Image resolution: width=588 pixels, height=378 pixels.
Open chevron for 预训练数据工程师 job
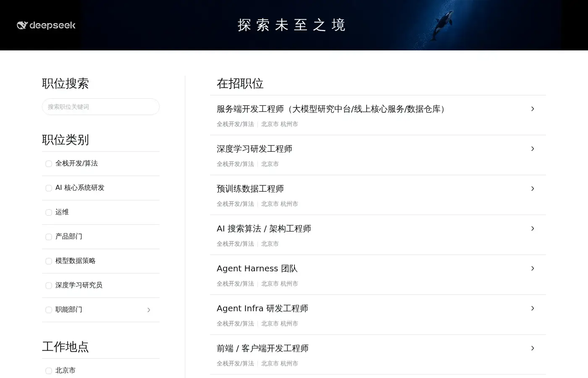coord(533,189)
